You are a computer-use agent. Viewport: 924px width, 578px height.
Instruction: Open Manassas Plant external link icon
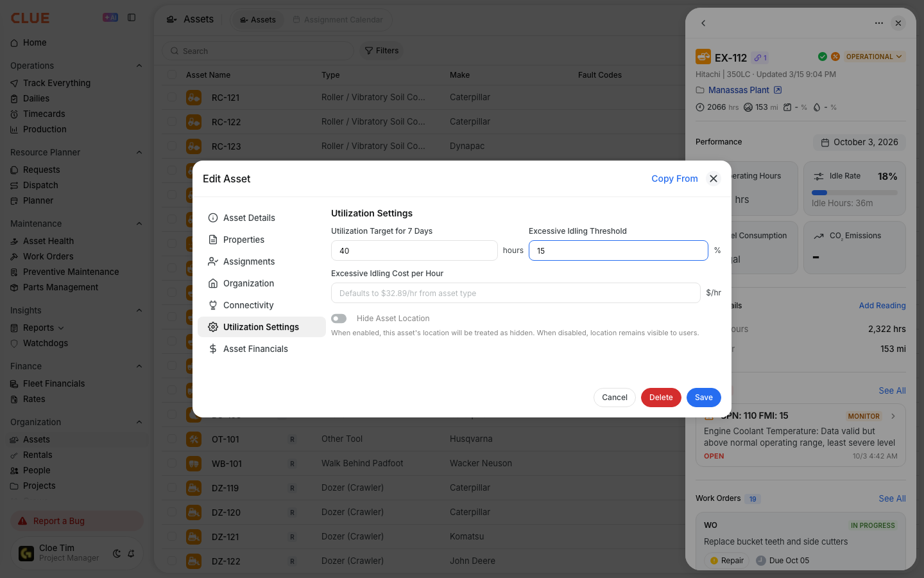point(778,90)
